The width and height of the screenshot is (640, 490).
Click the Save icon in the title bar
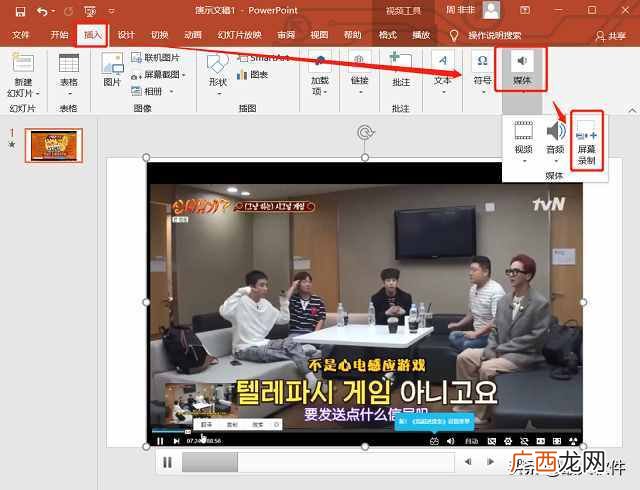[20, 11]
